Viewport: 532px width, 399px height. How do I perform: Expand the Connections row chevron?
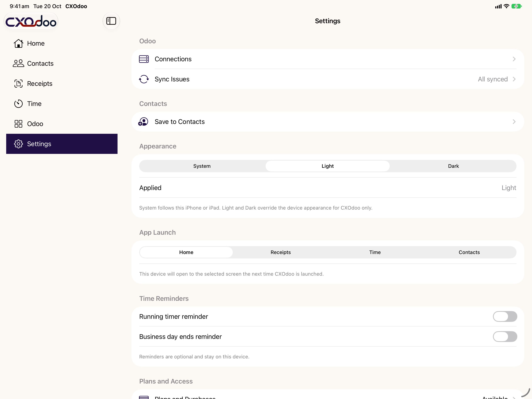pyautogui.click(x=514, y=59)
